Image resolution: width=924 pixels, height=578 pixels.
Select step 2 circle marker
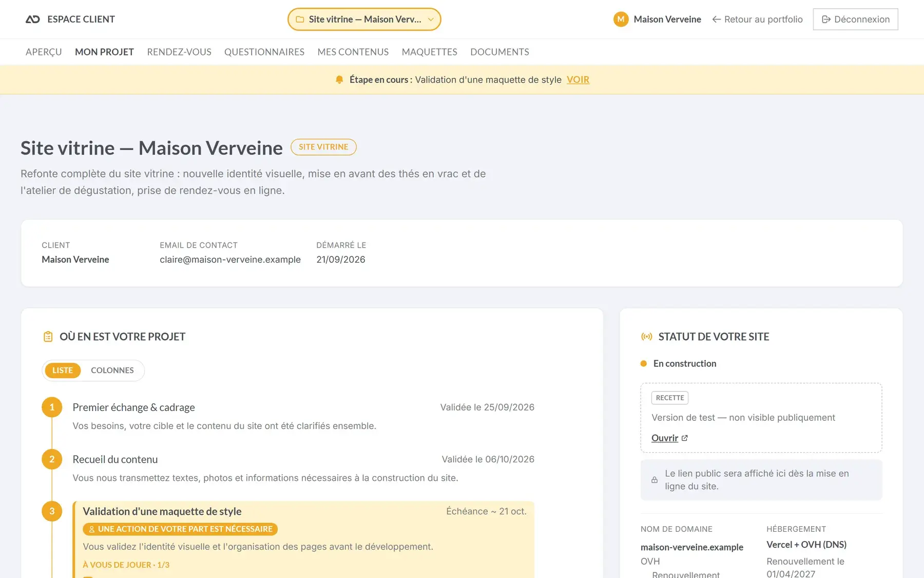(52, 459)
